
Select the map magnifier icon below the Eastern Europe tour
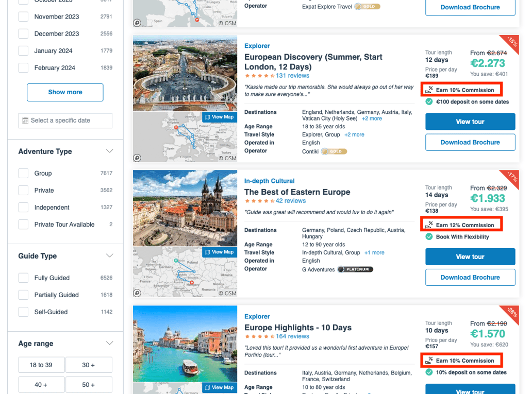pos(137,294)
